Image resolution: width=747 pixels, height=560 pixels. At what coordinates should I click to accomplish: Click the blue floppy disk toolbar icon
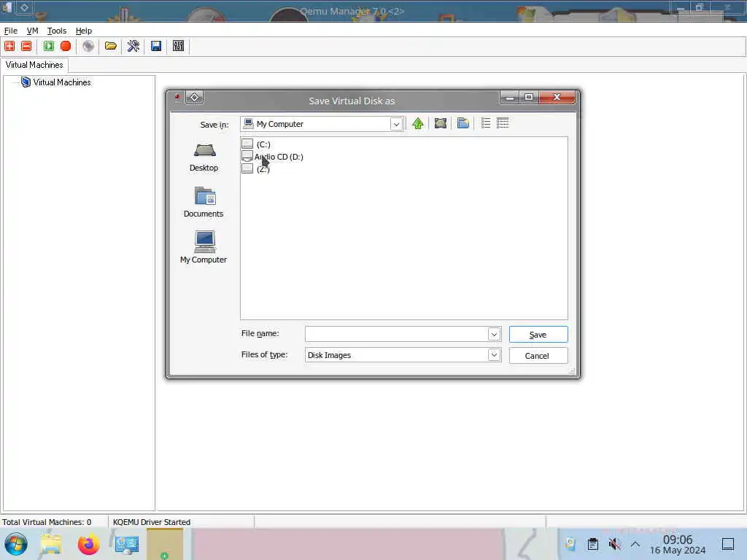click(x=156, y=46)
